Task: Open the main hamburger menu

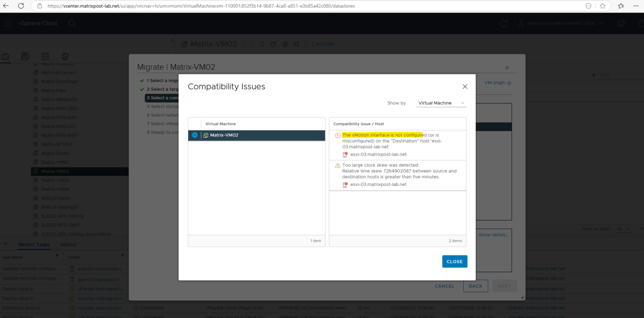Action: (8, 23)
